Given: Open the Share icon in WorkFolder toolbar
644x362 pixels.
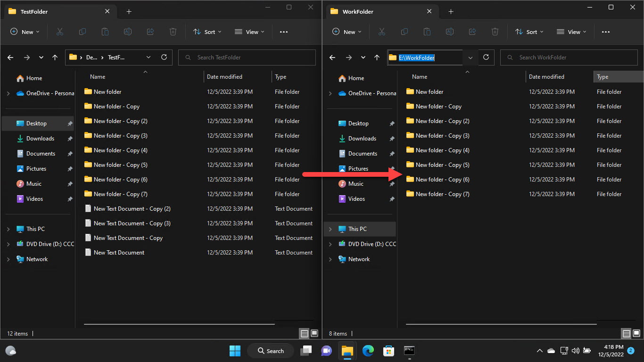Looking at the screenshot, I should click(x=472, y=32).
